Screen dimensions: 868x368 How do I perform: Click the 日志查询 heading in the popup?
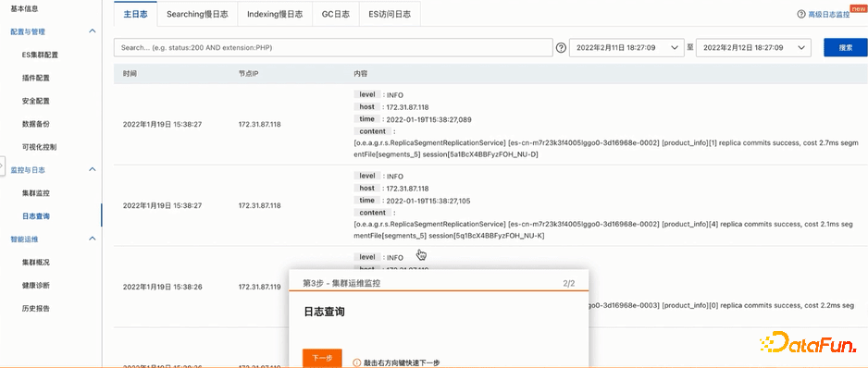click(x=325, y=313)
